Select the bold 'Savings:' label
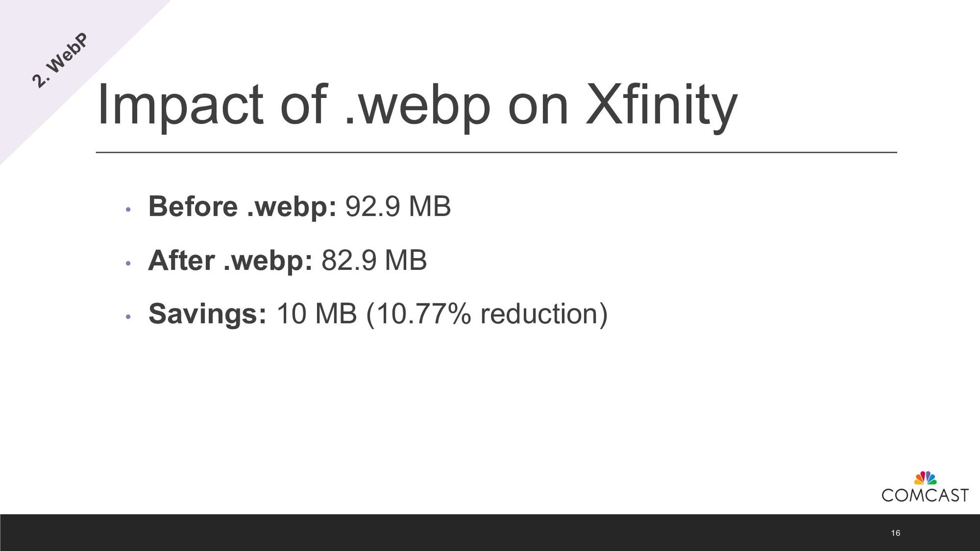 (207, 314)
